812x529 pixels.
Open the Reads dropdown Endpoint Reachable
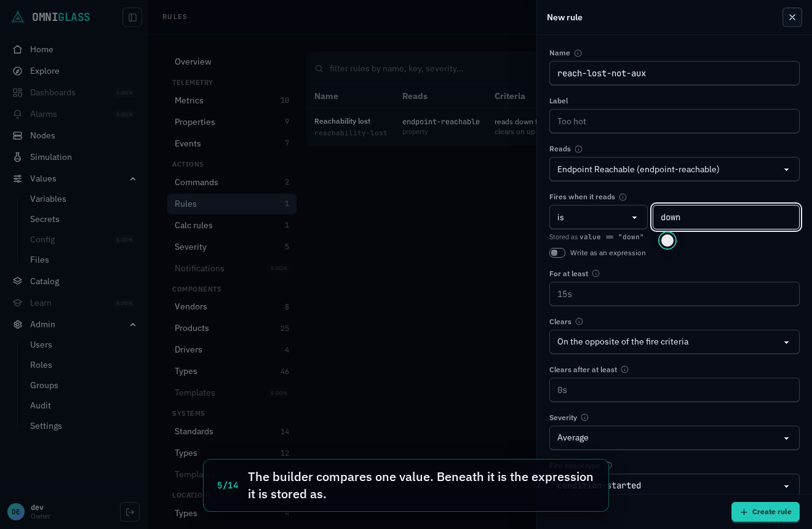coord(674,169)
